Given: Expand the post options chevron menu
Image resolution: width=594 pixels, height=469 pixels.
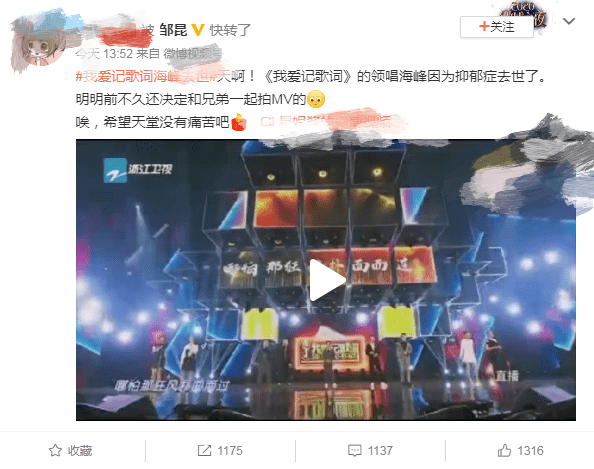Looking at the screenshot, I should (569, 21).
